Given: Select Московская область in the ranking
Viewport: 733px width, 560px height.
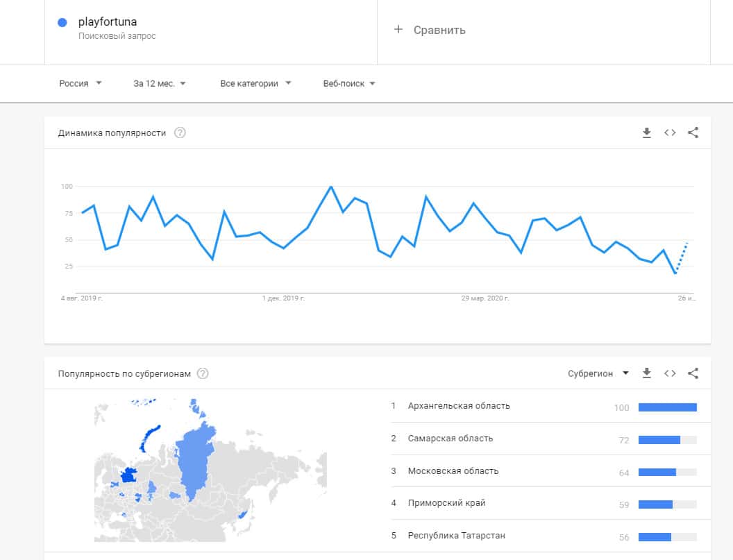Looking at the screenshot, I should 453,470.
